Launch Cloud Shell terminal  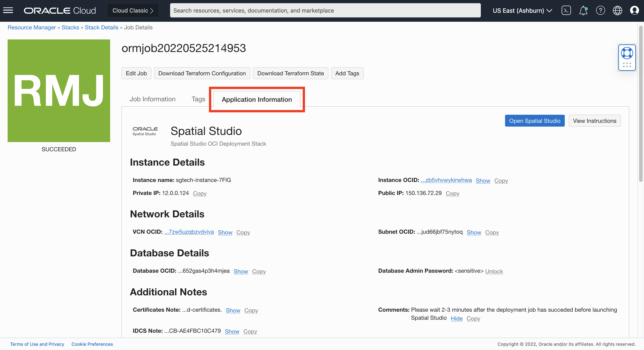tap(567, 10)
